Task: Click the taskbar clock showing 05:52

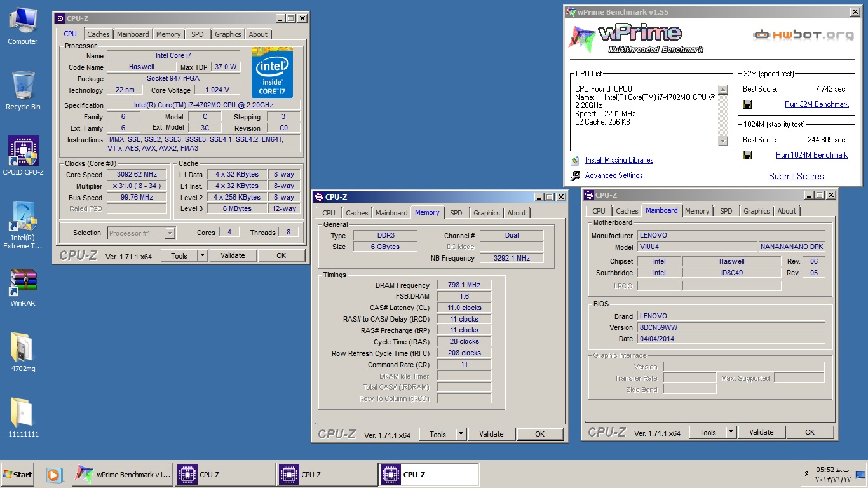Action: tap(832, 475)
